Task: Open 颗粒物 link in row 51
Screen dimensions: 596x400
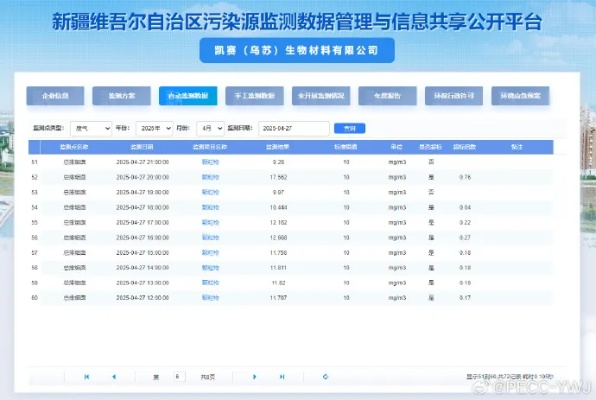Action: (210, 162)
